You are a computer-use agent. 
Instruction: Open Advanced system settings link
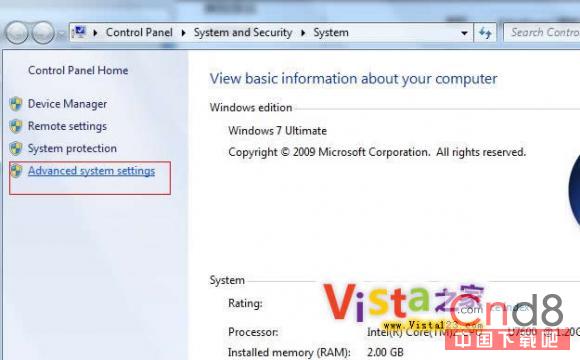[x=91, y=171]
